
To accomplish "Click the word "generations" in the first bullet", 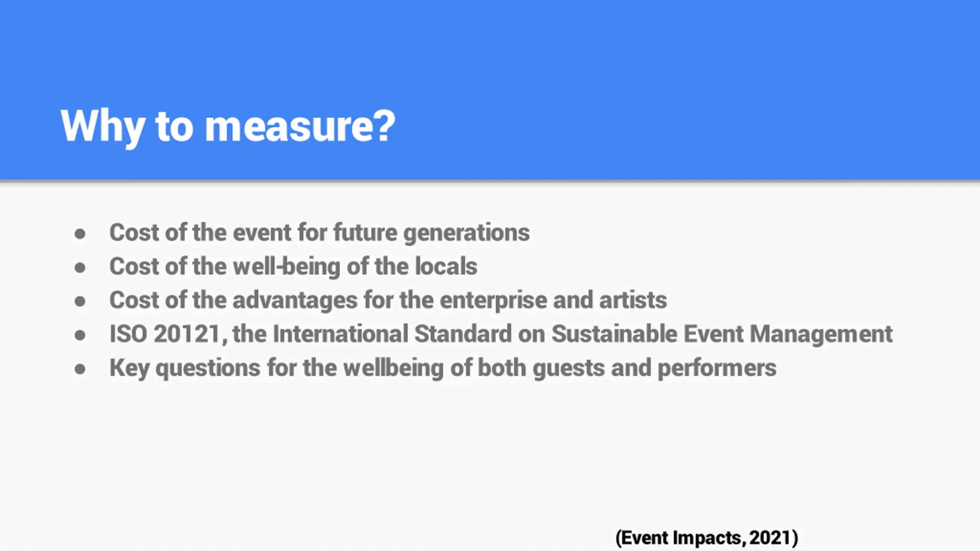I will [467, 233].
